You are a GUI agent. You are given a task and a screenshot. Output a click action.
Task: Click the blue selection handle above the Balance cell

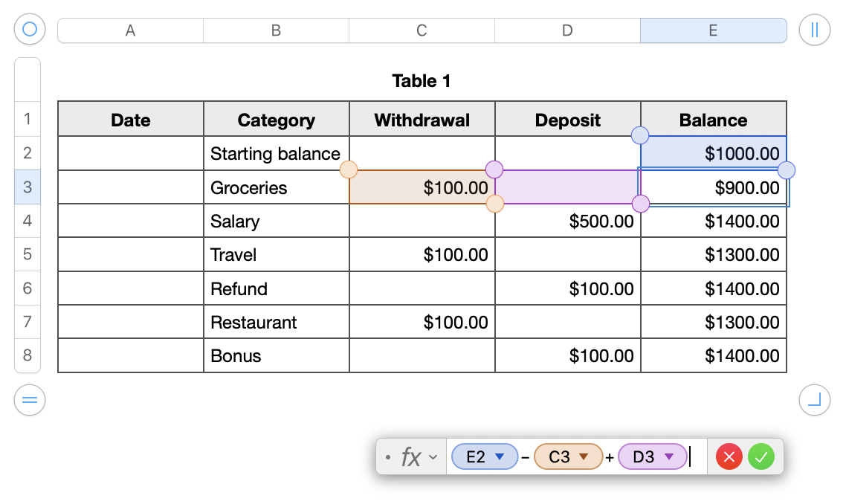point(639,135)
